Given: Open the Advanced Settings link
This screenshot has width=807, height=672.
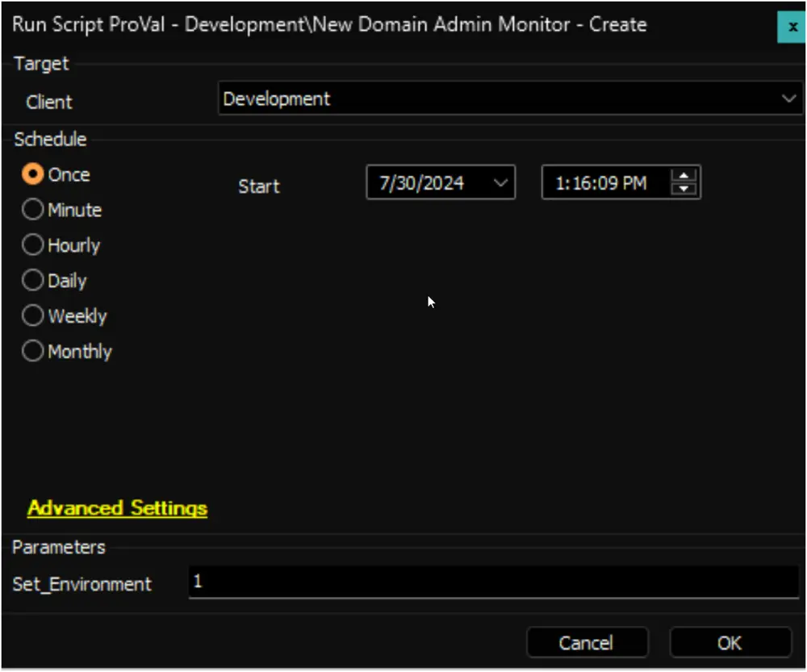Looking at the screenshot, I should coord(117,508).
